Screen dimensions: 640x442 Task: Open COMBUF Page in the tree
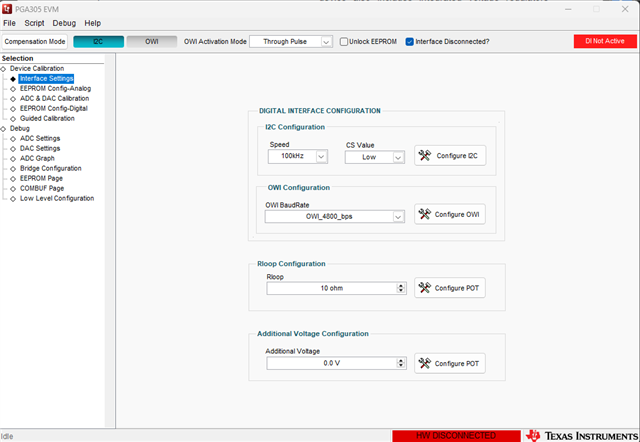(42, 189)
